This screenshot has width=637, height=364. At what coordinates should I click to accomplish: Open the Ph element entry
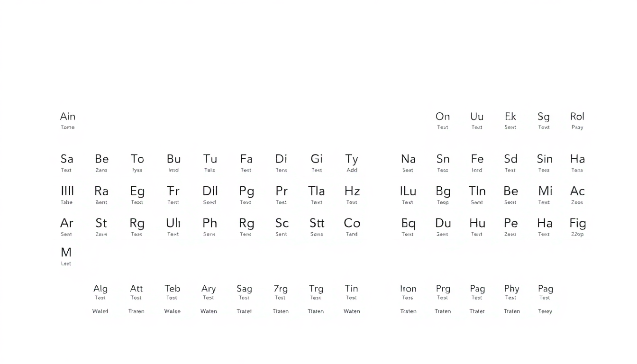[209, 227]
